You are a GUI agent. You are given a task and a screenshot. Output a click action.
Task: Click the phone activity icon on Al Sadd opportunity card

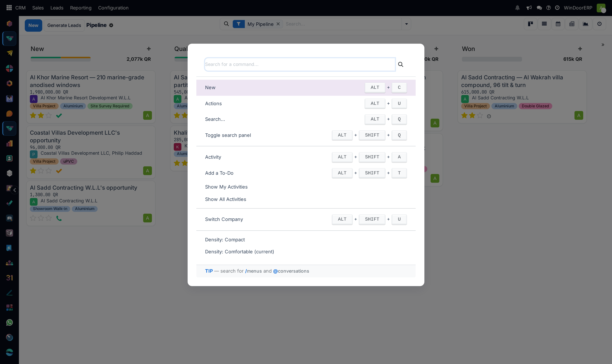pos(59,218)
